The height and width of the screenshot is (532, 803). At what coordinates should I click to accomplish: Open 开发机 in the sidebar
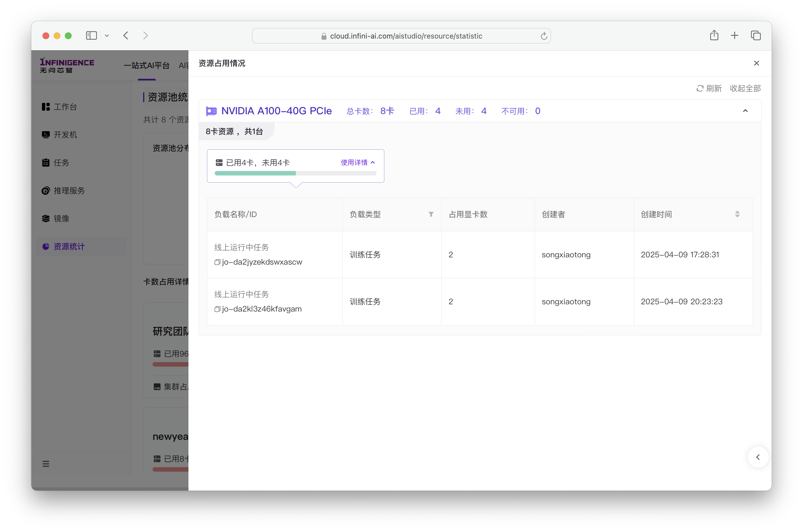tap(81, 135)
